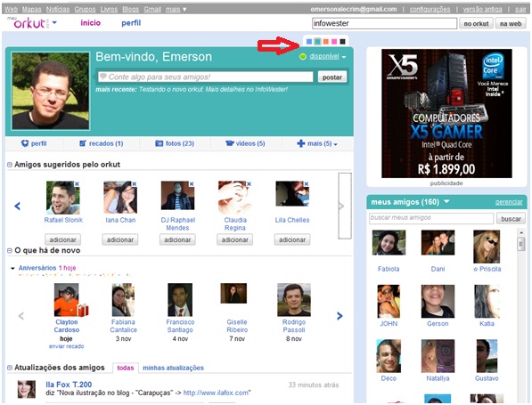The width and height of the screenshot is (532, 405).
Task: Open Emerson's profile photo
Action: coord(51,91)
